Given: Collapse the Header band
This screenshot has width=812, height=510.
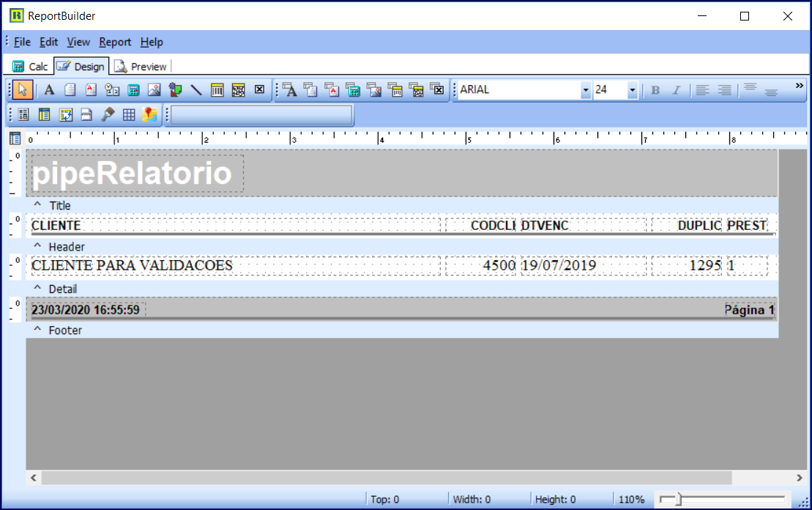Looking at the screenshot, I should 37,245.
